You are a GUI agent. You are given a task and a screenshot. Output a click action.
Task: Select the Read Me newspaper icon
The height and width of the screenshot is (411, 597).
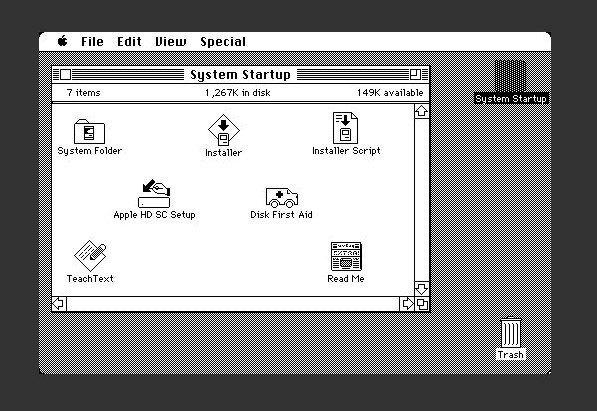346,256
